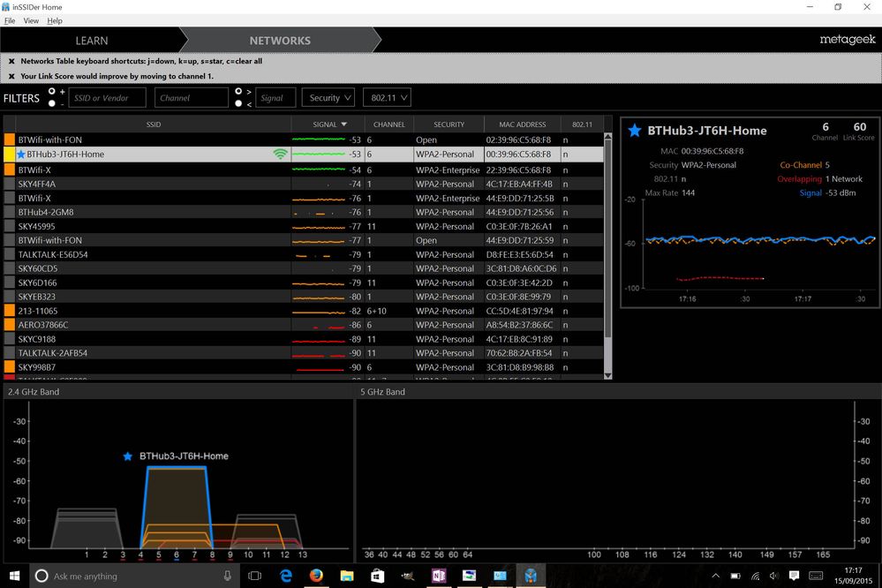The image size is (882, 588).
Task: Switch to the LEARN tab
Action: tap(92, 41)
